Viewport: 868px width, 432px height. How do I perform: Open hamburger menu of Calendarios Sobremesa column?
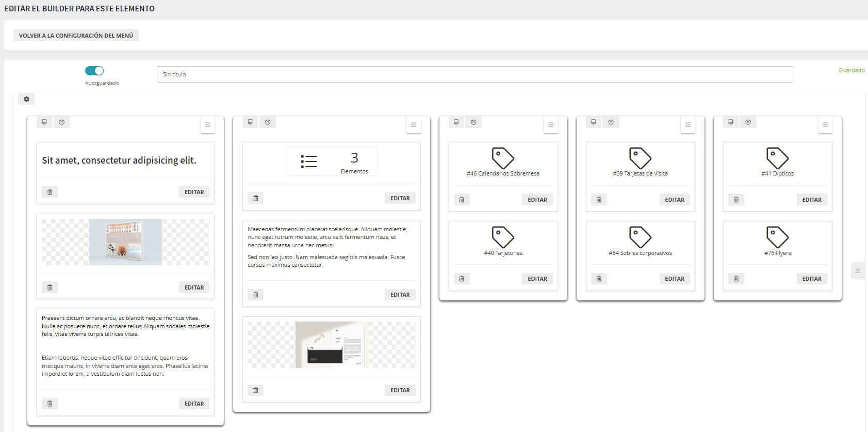(x=550, y=125)
